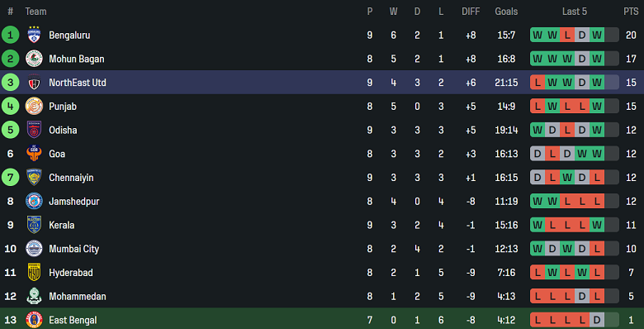Open the Kerala yellow-blue crest

click(34, 225)
